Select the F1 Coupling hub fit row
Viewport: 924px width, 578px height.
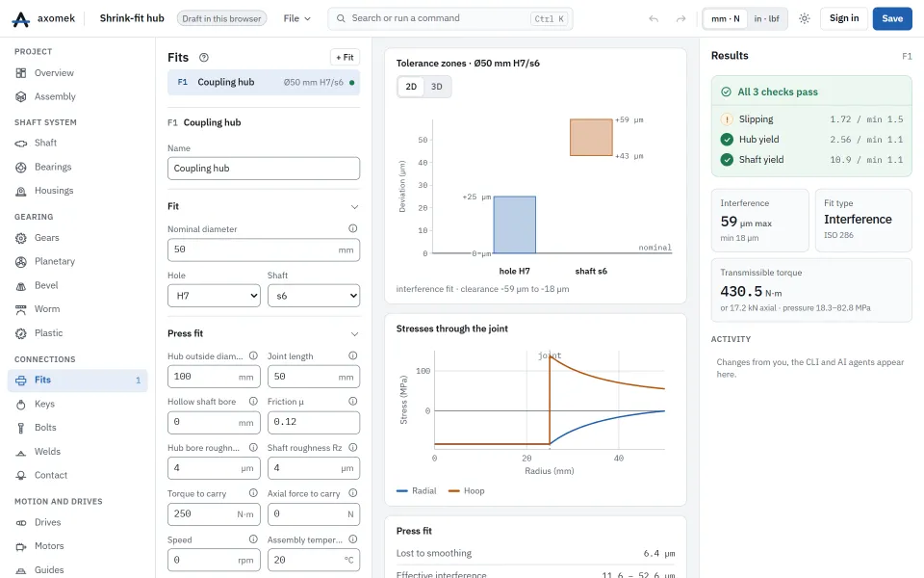[x=264, y=83]
